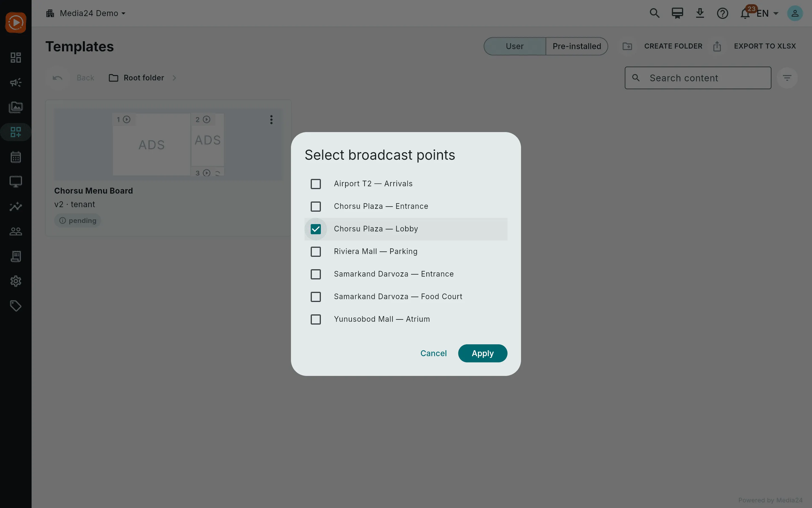Expand the Root folder breadcrumb chevron
Viewport: 812px width, 508px height.
pyautogui.click(x=174, y=78)
